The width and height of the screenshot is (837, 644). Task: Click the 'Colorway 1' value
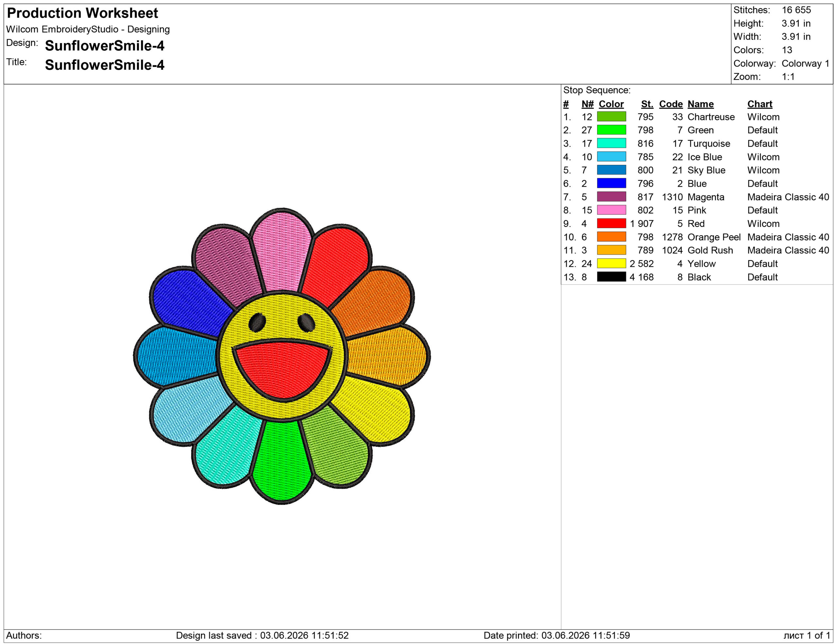[x=806, y=63]
